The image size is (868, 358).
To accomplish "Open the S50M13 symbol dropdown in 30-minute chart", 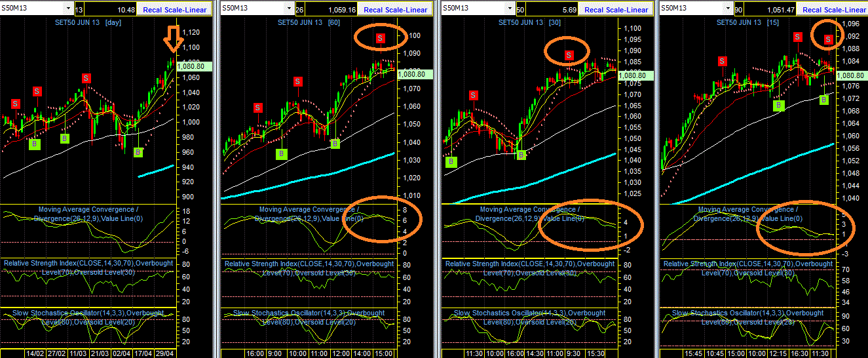I will pyautogui.click(x=510, y=9).
